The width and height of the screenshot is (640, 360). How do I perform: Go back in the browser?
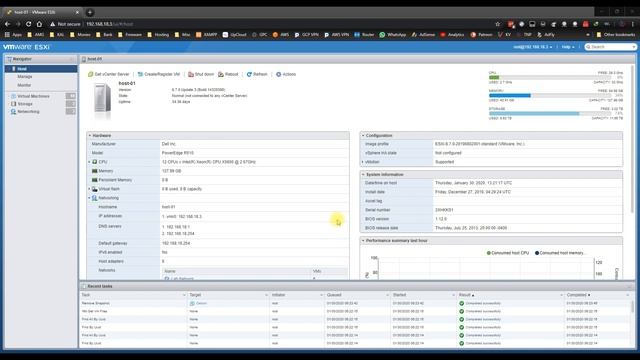[7, 24]
